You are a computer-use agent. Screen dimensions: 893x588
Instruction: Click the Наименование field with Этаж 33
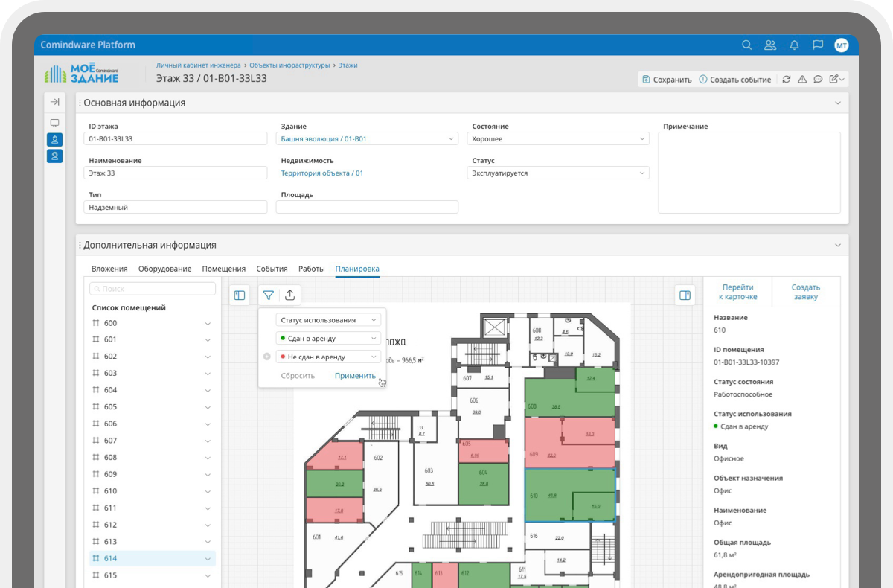tap(175, 173)
